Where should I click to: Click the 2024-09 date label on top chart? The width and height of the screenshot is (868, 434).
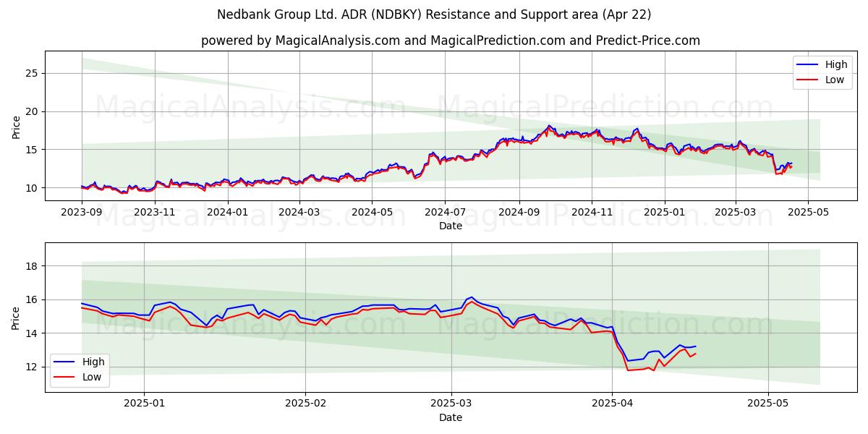(x=519, y=212)
